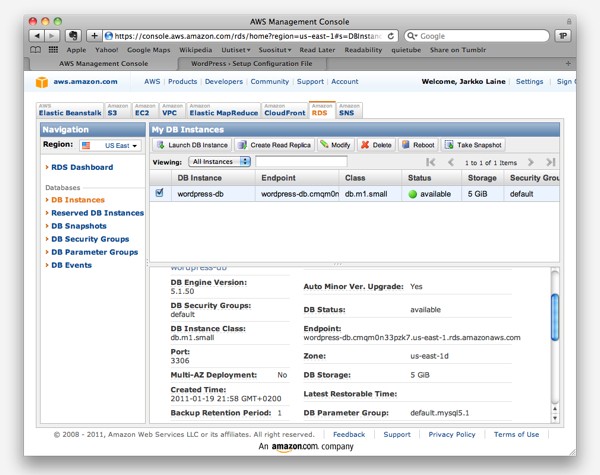Open DB Snapshots navigation link
The height and width of the screenshot is (475, 600).
coord(79,226)
